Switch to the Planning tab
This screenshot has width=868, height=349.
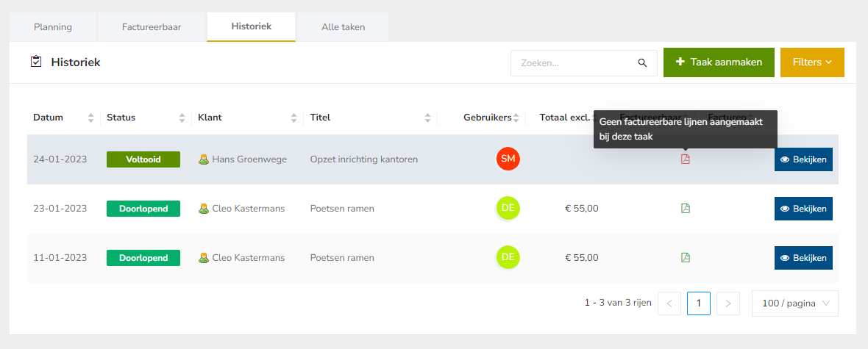(53, 27)
